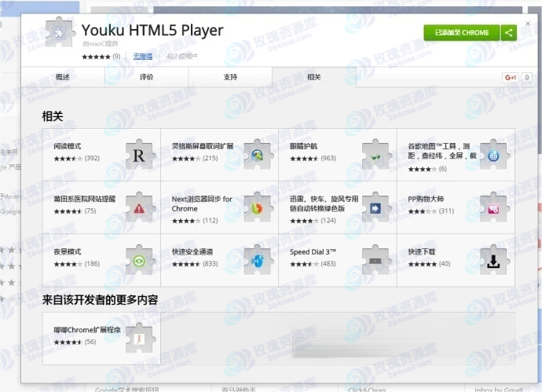Click the 莆田系医院网站提醒 warning icon
This screenshot has width=542, height=392.
click(139, 207)
